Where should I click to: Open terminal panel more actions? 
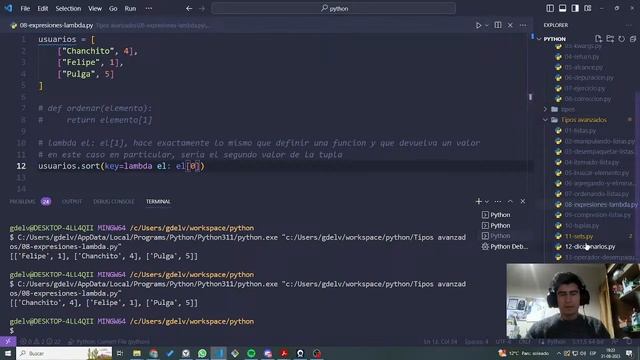tap(498, 201)
